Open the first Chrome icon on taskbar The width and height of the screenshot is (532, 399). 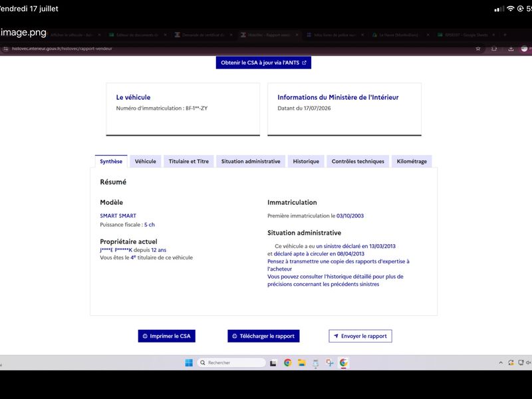click(288, 362)
